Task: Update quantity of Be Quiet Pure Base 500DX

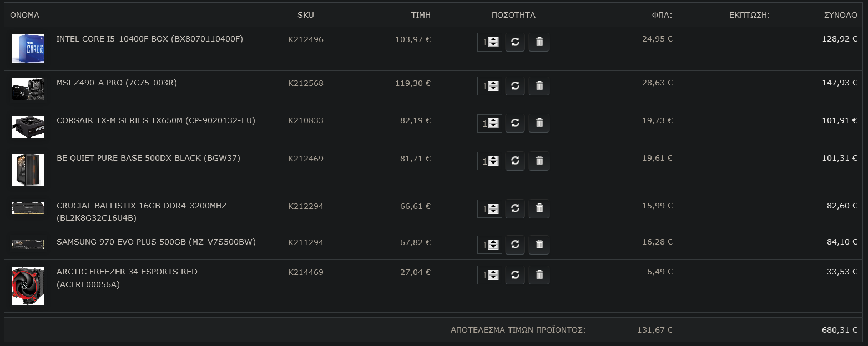Action: pyautogui.click(x=515, y=161)
